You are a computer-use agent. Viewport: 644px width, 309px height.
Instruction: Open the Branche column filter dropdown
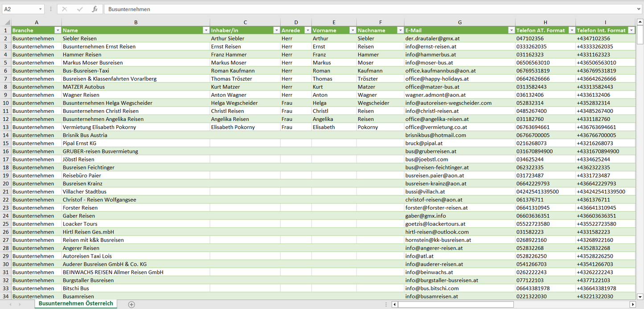tap(57, 30)
